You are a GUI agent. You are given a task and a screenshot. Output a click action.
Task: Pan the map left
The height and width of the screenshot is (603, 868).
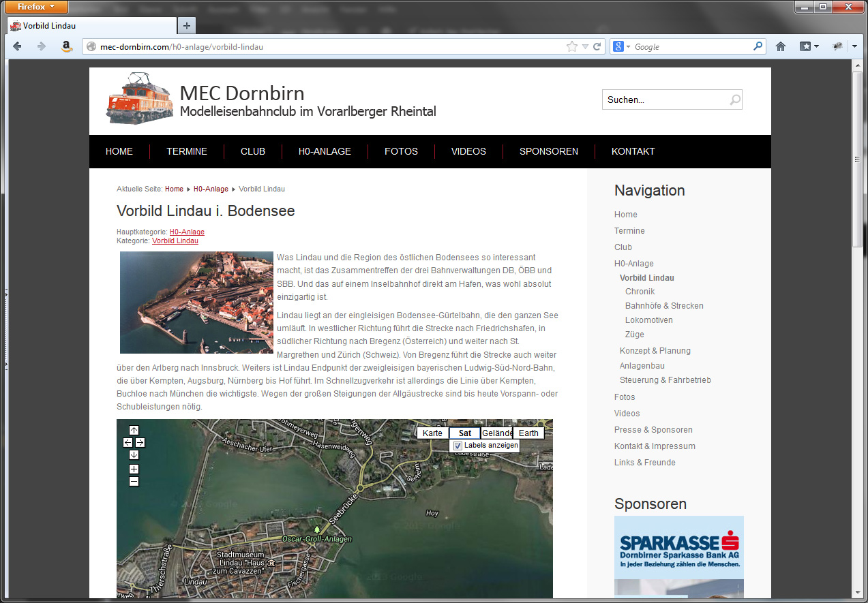(x=128, y=442)
